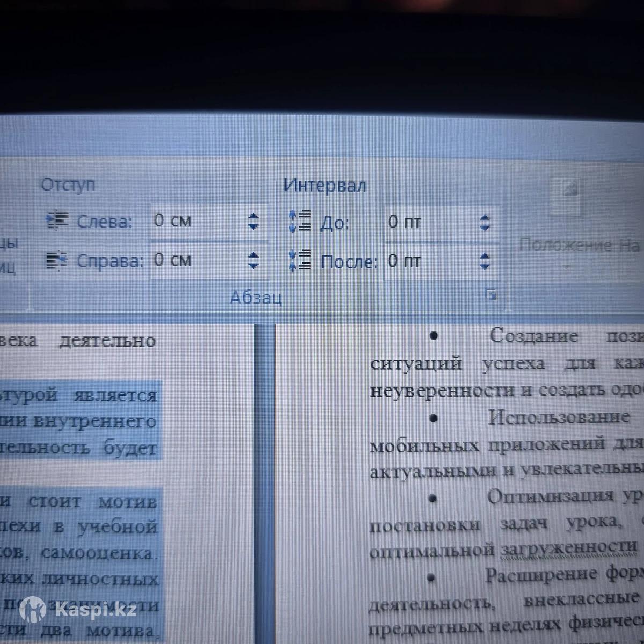Screen dimensions: 644x644
Task: Decrease the Справа right indent value
Action: 254,266
